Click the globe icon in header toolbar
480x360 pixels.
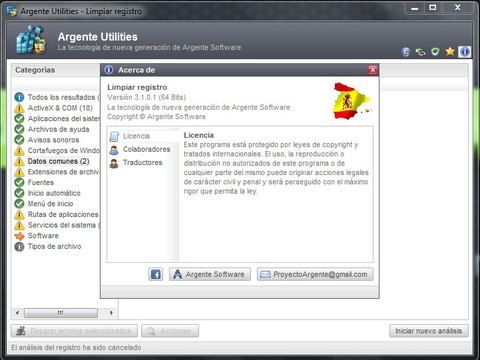click(x=406, y=52)
